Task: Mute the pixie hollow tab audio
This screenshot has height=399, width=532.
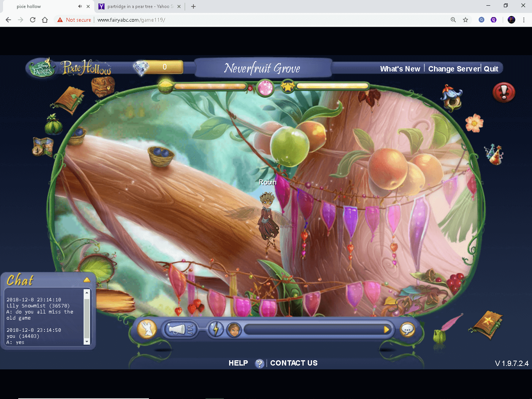Action: 80,6
